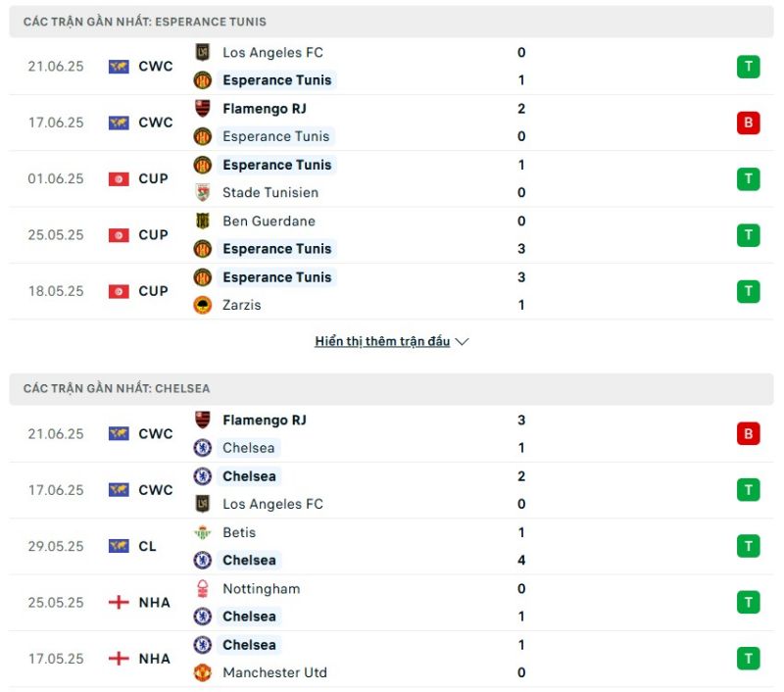Select the Các trận gần nhất: Esperance Tunis header
The width and height of the screenshot is (784, 692).
391,22
